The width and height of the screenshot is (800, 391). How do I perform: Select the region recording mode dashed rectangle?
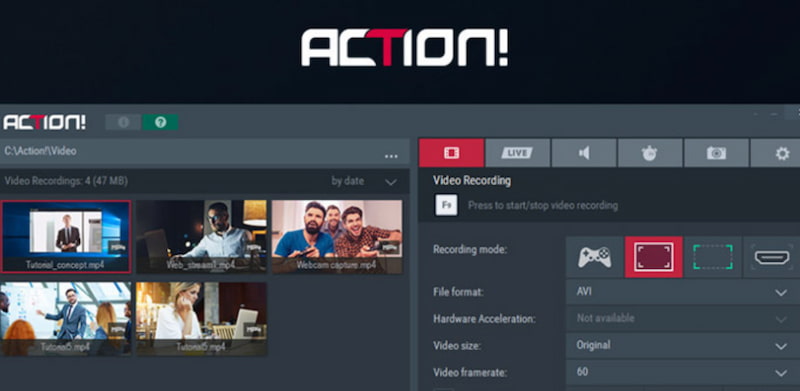click(x=712, y=257)
